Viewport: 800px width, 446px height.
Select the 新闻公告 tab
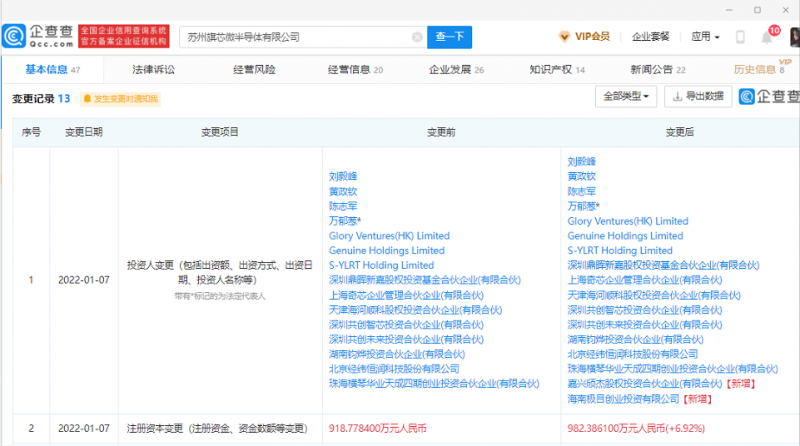[x=651, y=70]
